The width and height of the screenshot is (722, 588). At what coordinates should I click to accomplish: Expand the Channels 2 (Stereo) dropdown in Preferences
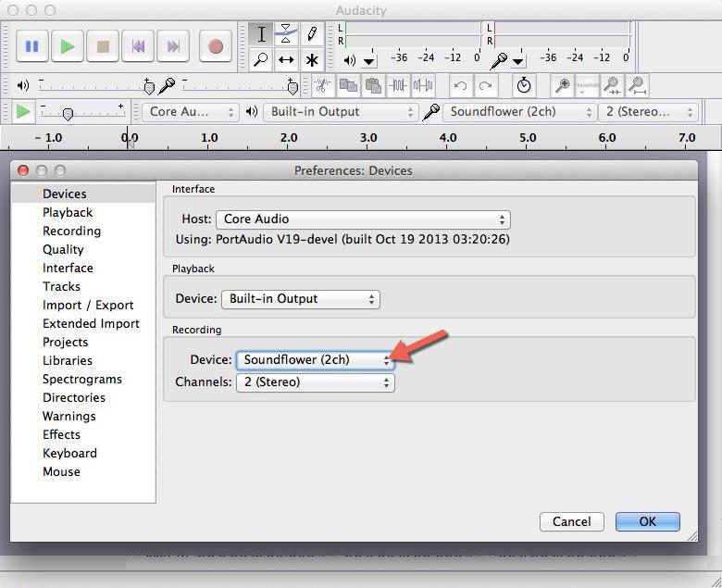pyautogui.click(x=315, y=382)
